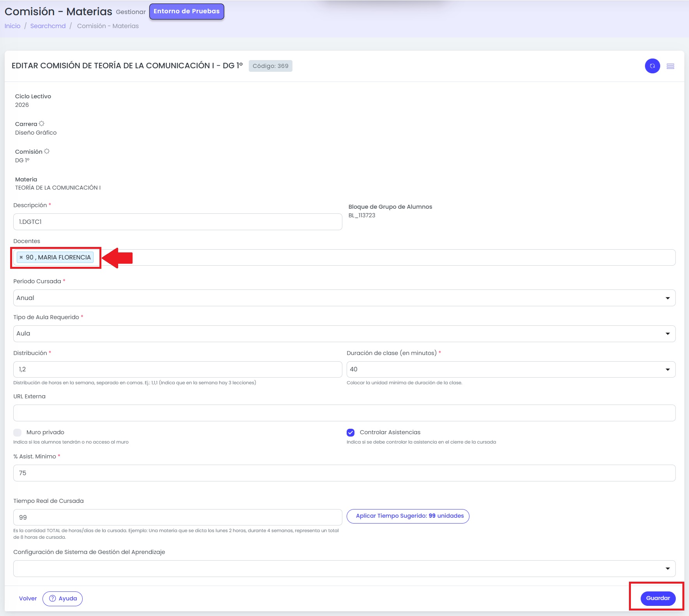
Task: Click the Volver link
Action: (28, 598)
